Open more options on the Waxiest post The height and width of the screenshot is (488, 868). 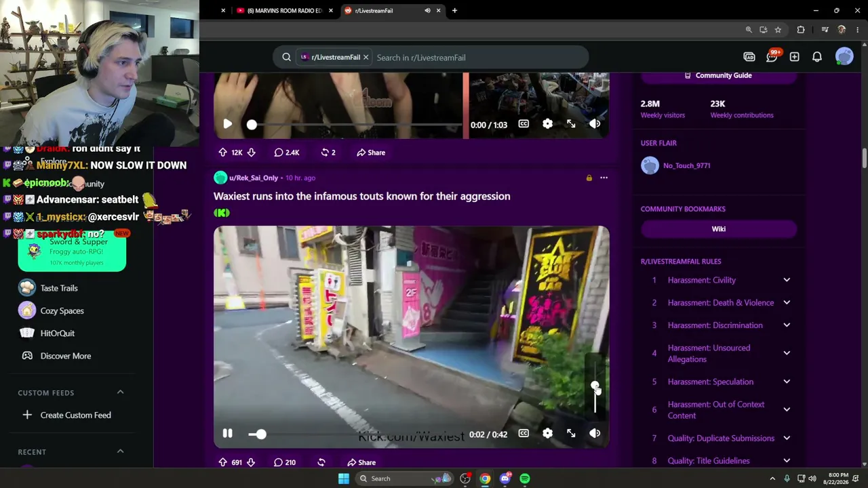604,178
